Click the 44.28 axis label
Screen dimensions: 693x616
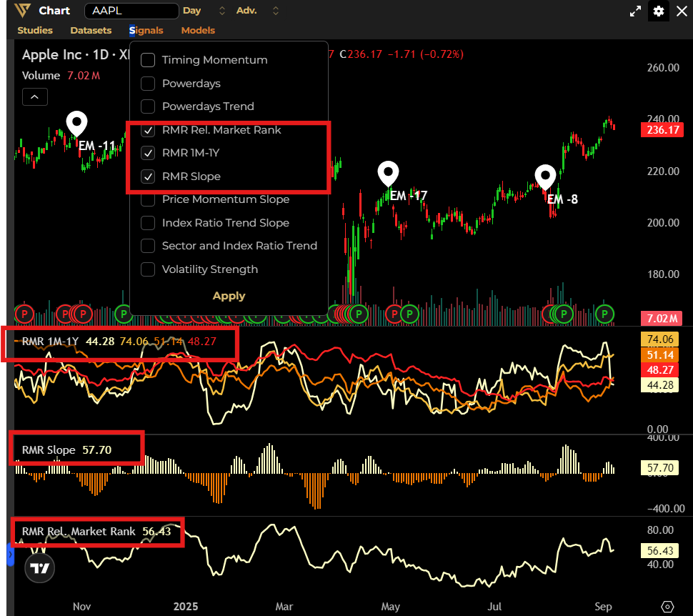660,385
